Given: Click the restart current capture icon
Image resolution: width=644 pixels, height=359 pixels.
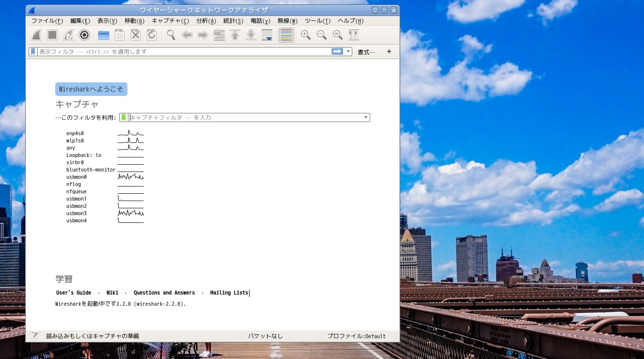Looking at the screenshot, I should (x=68, y=35).
